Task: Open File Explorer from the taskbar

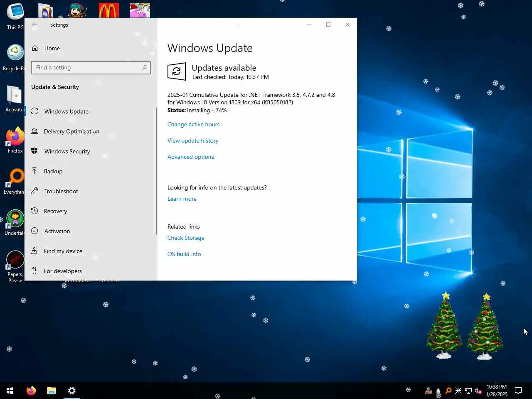Action: click(x=52, y=391)
